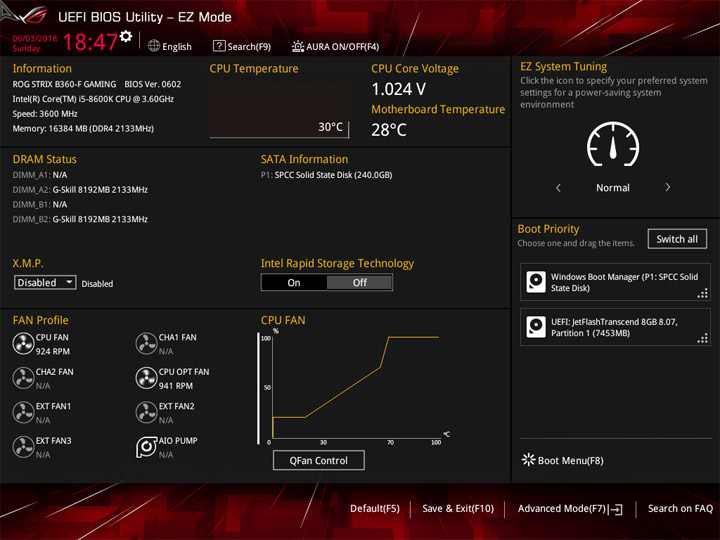Click DIMM_A2 G-Skill 8192MB row
Screen dimensions: 720x540
(x=80, y=190)
